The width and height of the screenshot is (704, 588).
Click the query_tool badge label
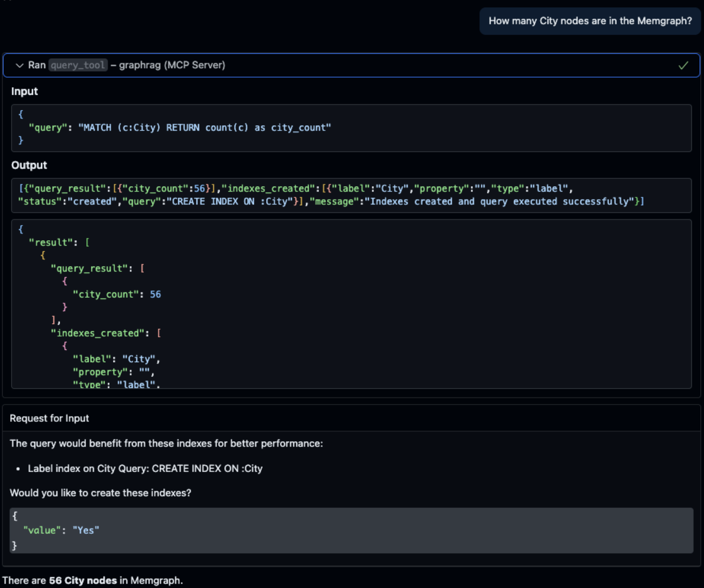[78, 65]
